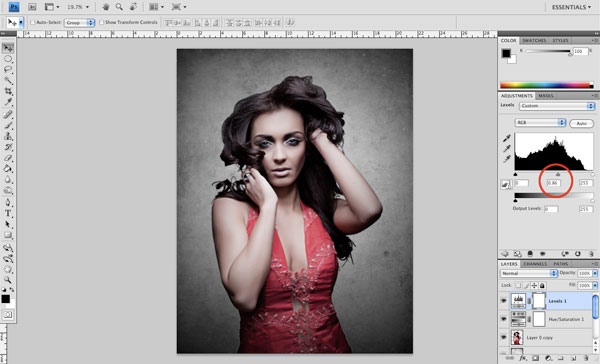The width and height of the screenshot is (600, 364).
Task: Switch to the Paths tab
Action: pyautogui.click(x=561, y=264)
